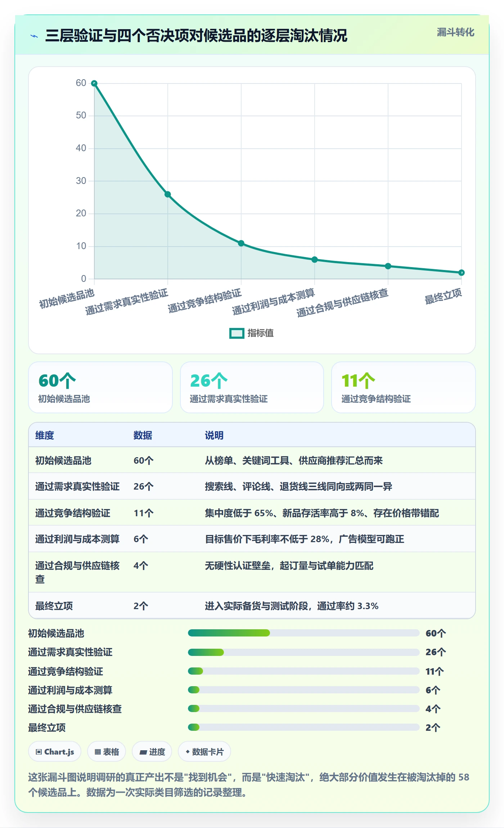The height and width of the screenshot is (828, 504).
Task: Click the chart point for 通过竞争结构验证
Action: [x=241, y=243]
